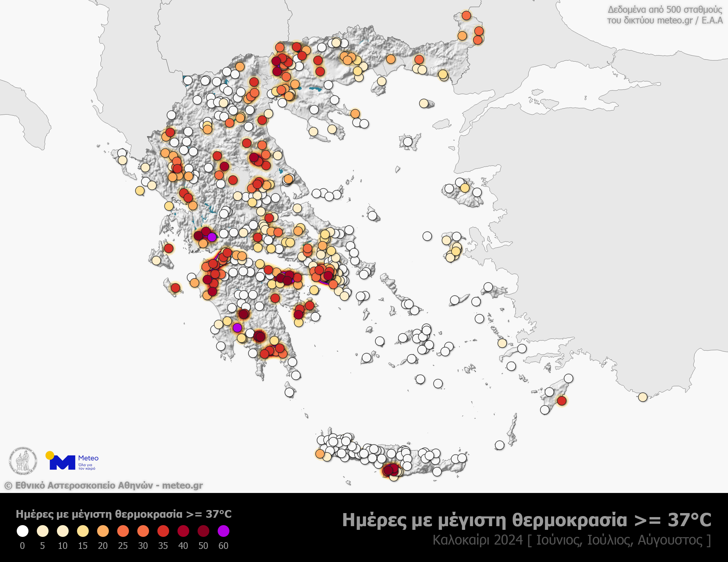Click the meteo.gr copyright text at bottom left
The image size is (728, 562).
point(104,485)
